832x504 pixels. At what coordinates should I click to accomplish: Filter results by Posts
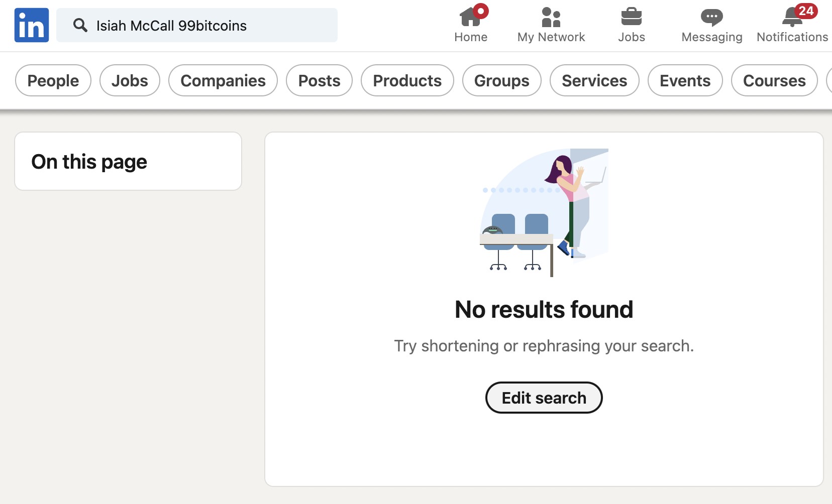319,80
